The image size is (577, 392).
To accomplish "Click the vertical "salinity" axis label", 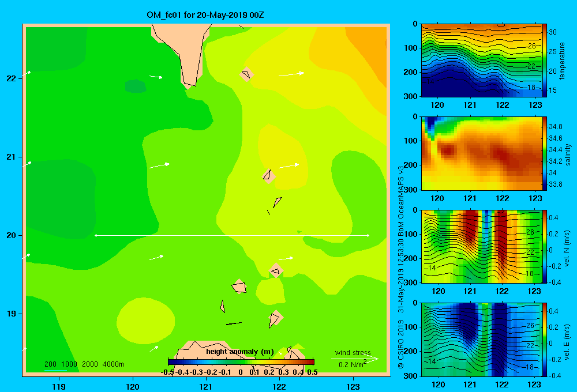I will pos(568,154).
